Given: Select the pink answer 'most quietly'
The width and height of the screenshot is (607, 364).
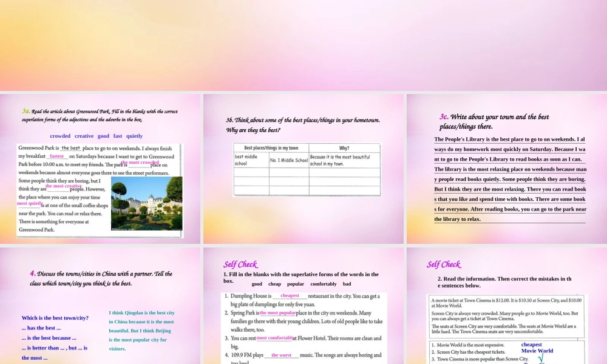Looking at the screenshot, I should 30,203.
